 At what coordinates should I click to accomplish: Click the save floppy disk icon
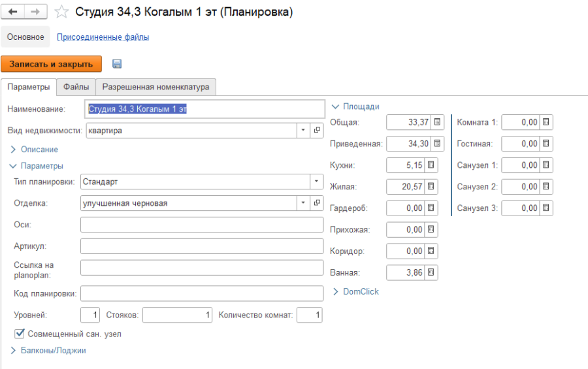[x=117, y=64]
